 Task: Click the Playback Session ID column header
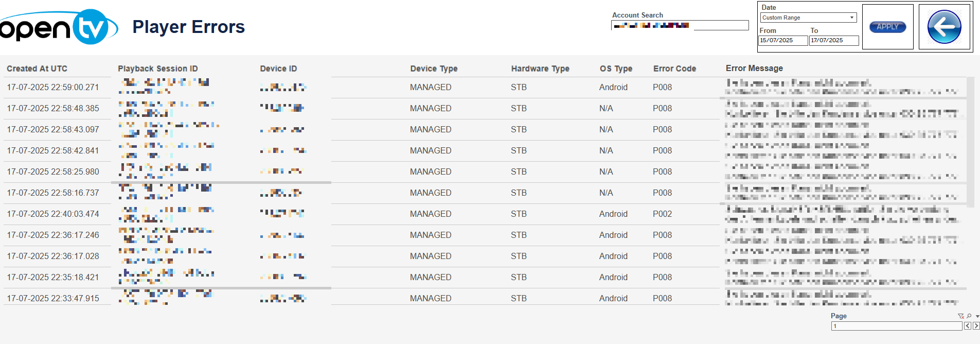coord(158,68)
